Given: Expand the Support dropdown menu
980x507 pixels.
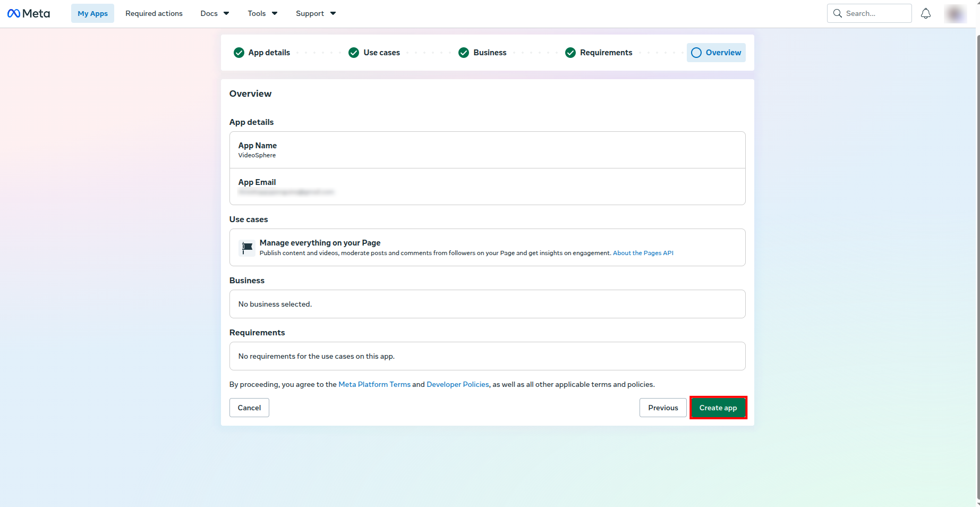Looking at the screenshot, I should point(316,13).
